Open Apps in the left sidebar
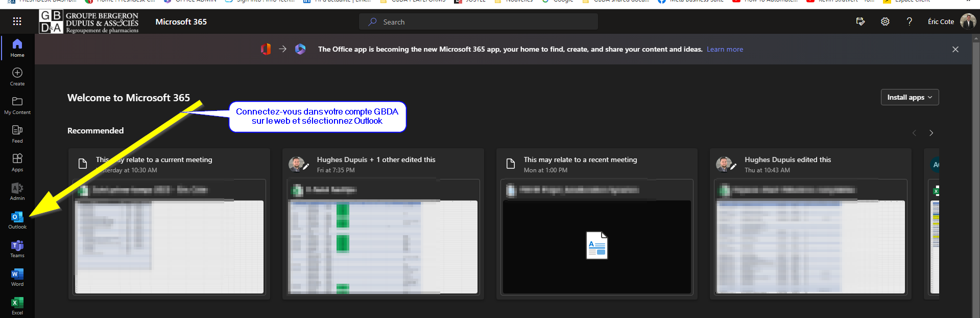This screenshot has width=980, height=318. [x=17, y=163]
